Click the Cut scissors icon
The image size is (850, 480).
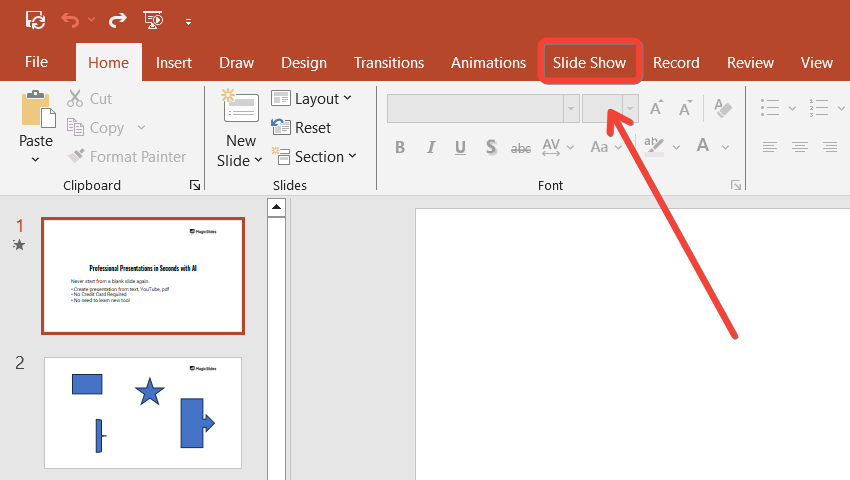click(x=76, y=99)
